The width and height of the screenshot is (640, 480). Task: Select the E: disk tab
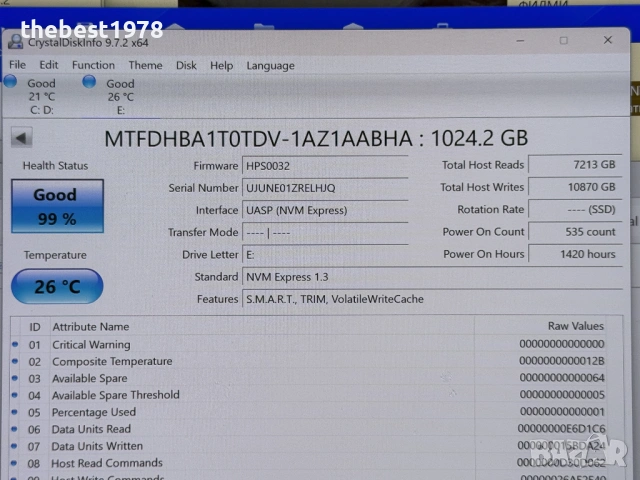(x=121, y=97)
